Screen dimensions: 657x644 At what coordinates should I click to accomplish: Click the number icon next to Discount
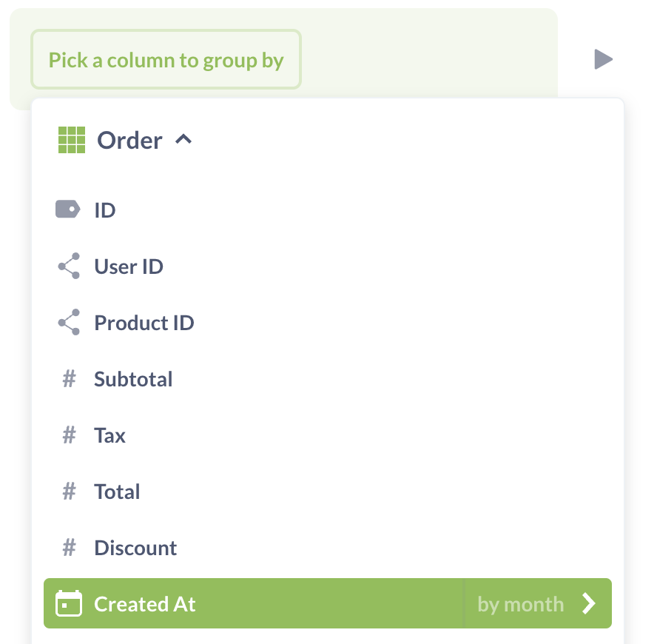click(x=69, y=547)
